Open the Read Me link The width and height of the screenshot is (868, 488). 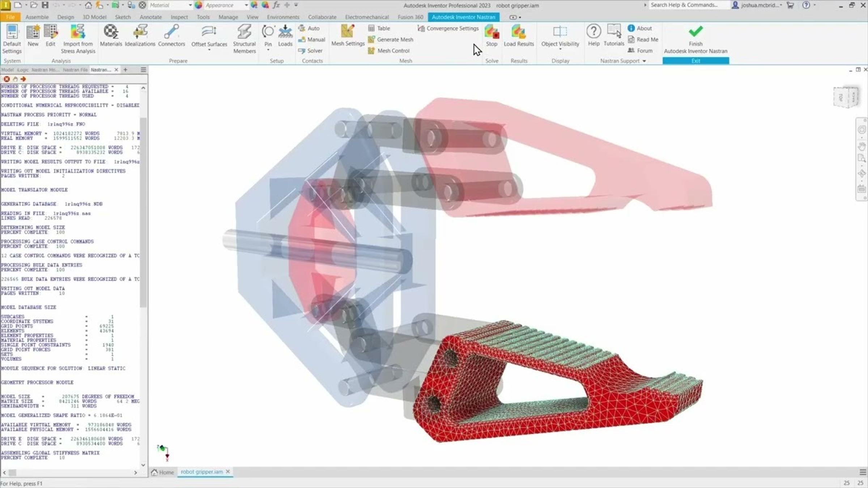[643, 39]
